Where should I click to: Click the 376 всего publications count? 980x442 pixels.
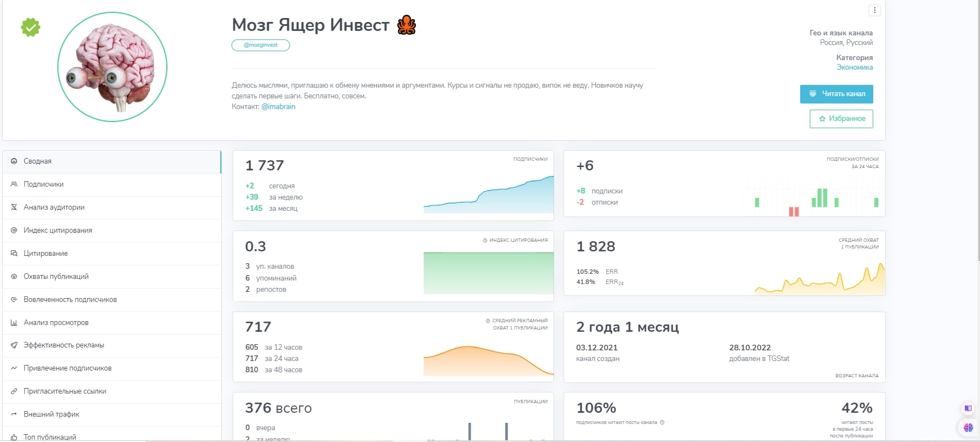[278, 408]
